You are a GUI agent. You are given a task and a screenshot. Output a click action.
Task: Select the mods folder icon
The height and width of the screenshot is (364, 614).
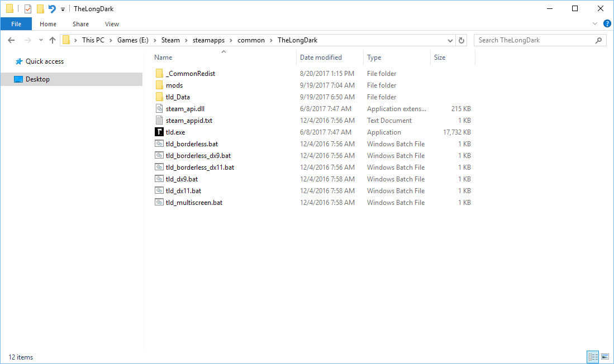point(159,85)
